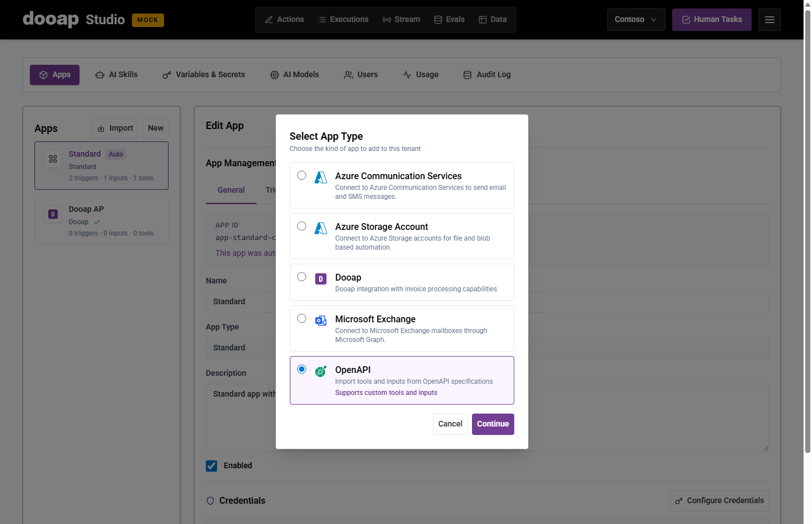Click the dooap Studio logo

[73, 20]
